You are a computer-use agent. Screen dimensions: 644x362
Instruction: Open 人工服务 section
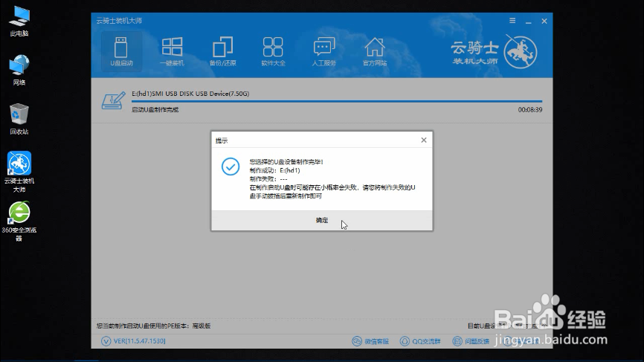[x=324, y=52]
